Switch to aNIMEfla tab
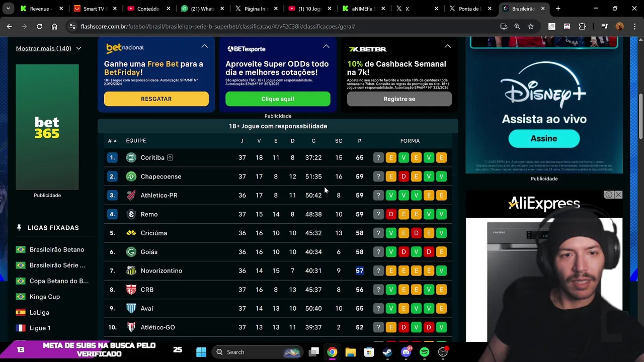The height and width of the screenshot is (362, 644). [x=363, y=9]
